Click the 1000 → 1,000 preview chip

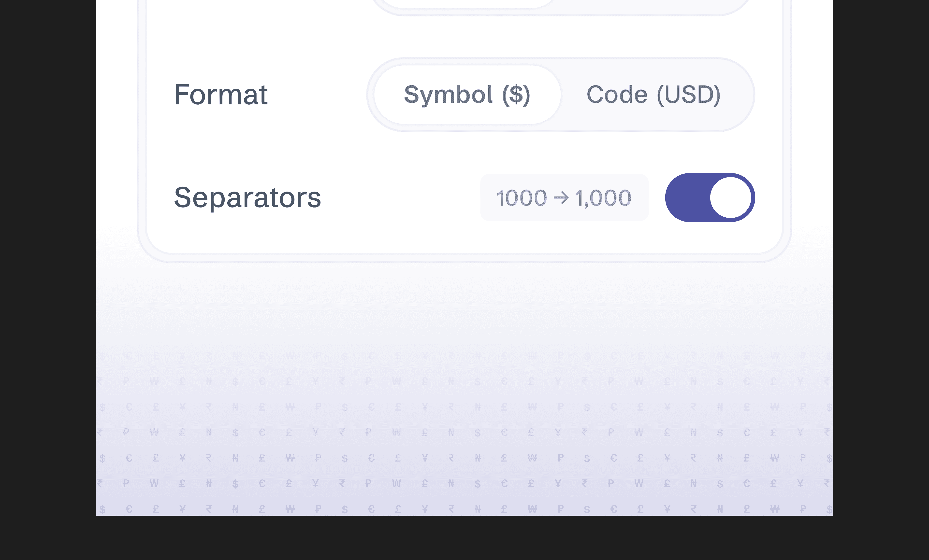click(x=565, y=197)
